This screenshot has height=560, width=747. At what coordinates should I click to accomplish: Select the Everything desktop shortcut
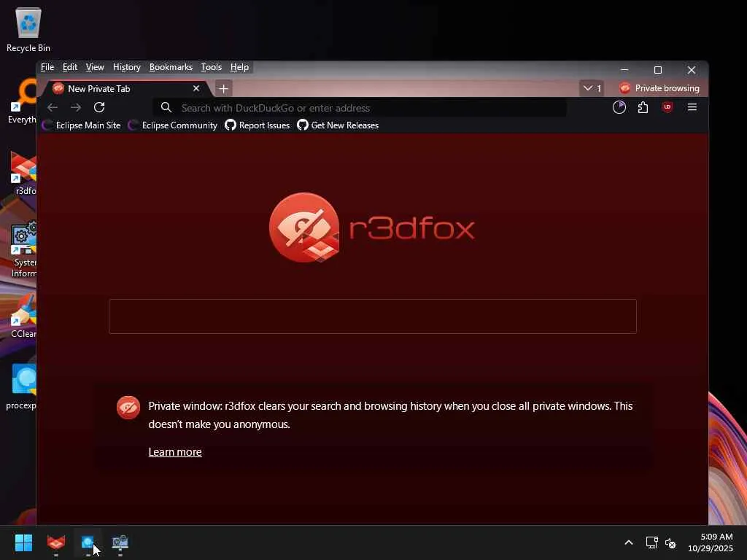(x=22, y=102)
